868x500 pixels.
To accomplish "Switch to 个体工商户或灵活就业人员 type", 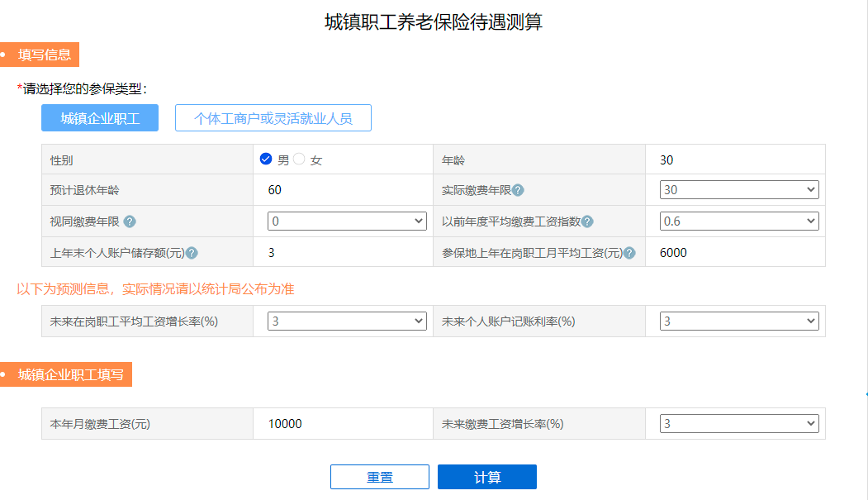I will click(x=273, y=118).
